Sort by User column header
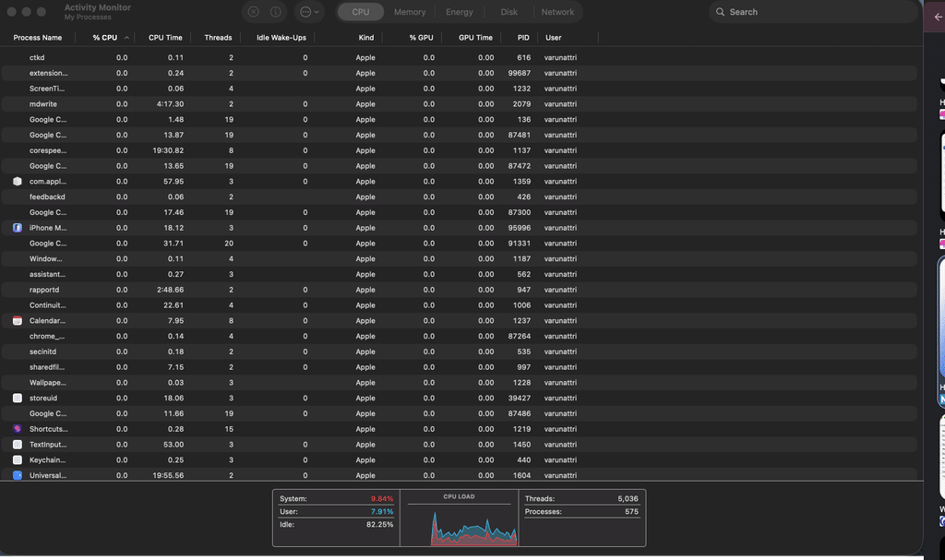 [x=554, y=38]
